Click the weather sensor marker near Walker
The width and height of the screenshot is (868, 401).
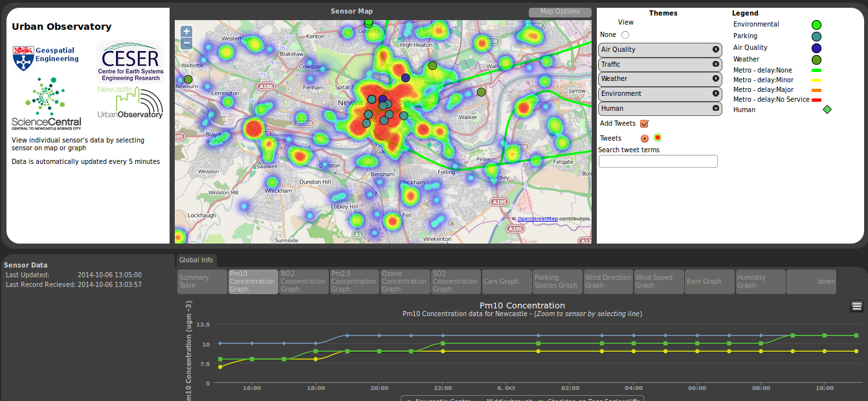(x=481, y=92)
